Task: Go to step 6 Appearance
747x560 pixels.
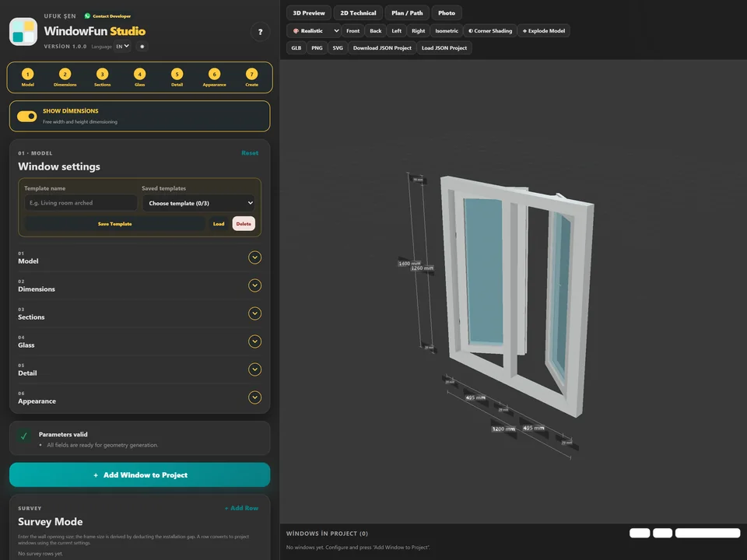Action: [x=215, y=77]
